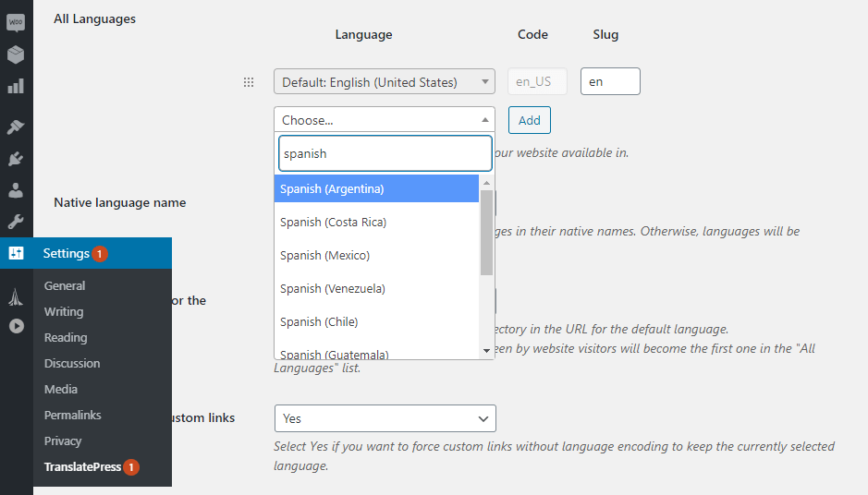Click the language list scrollbar thumb

[x=486, y=233]
